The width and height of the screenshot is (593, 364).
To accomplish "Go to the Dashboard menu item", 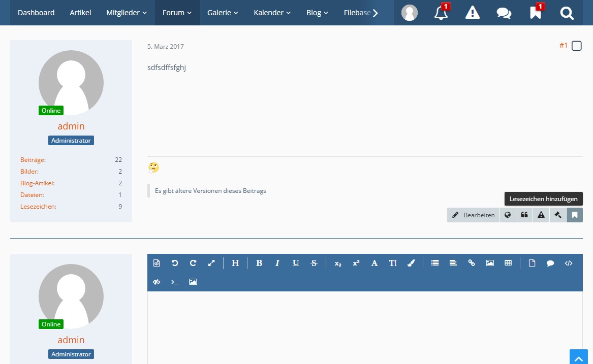I will point(36,13).
